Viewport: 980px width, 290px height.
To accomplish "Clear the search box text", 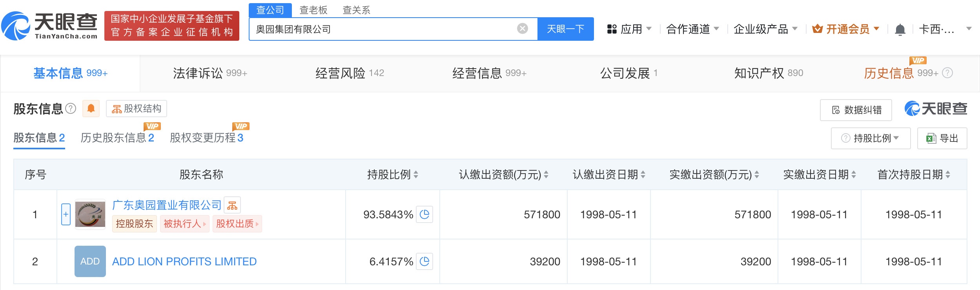I will point(522,29).
